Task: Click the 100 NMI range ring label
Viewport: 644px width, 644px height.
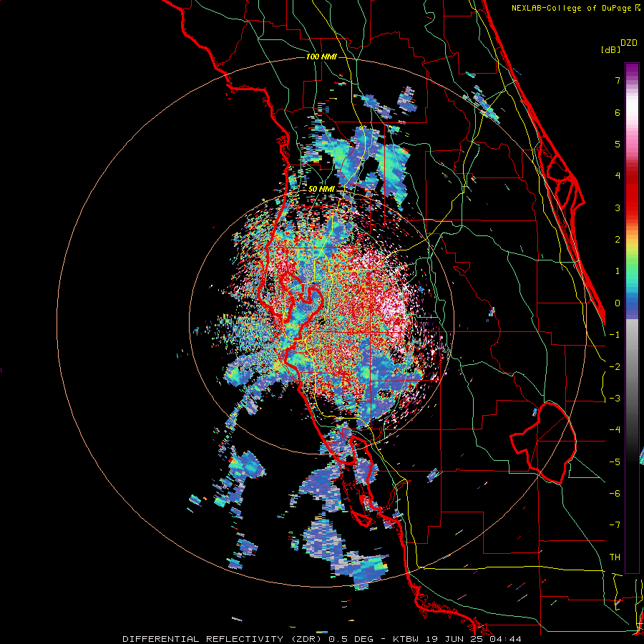Action: coord(321,57)
